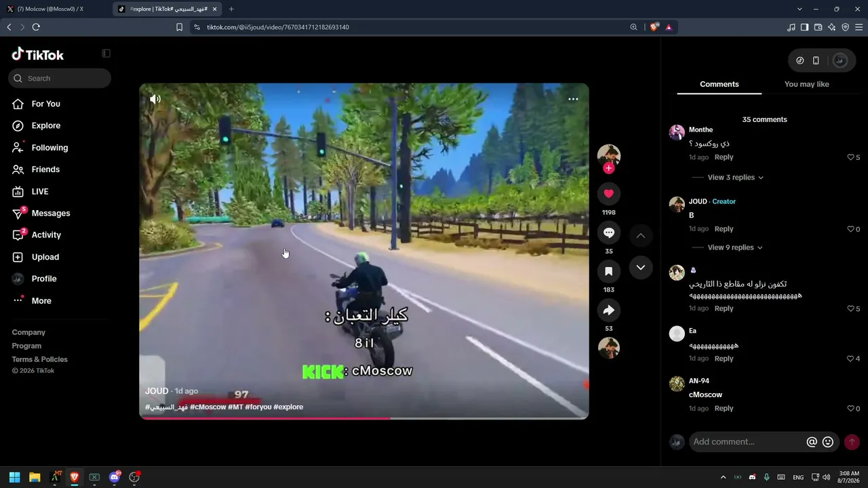Open the emoji picker in comment box
The width and height of the screenshot is (868, 488).
click(828, 442)
